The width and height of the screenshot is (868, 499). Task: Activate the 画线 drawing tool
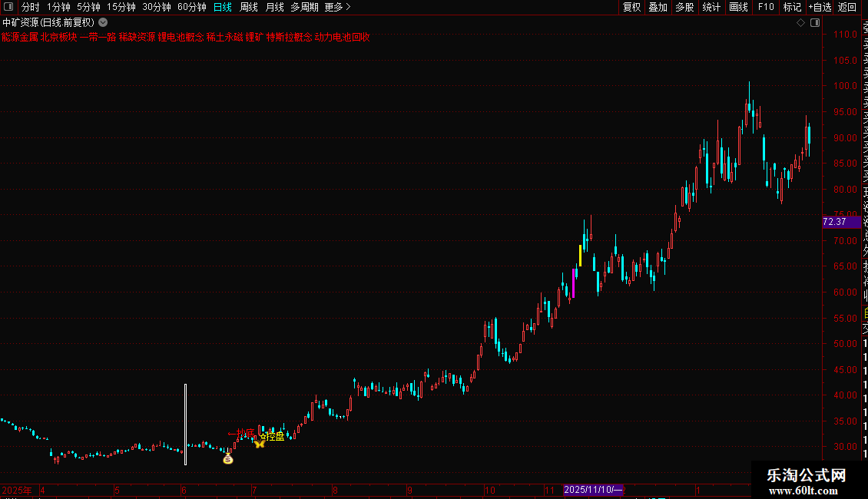tap(738, 7)
